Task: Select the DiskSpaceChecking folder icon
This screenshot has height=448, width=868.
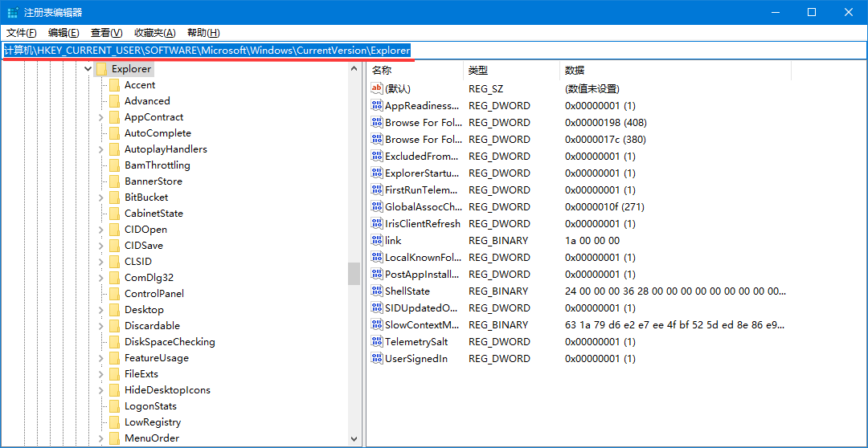Action: tap(115, 342)
